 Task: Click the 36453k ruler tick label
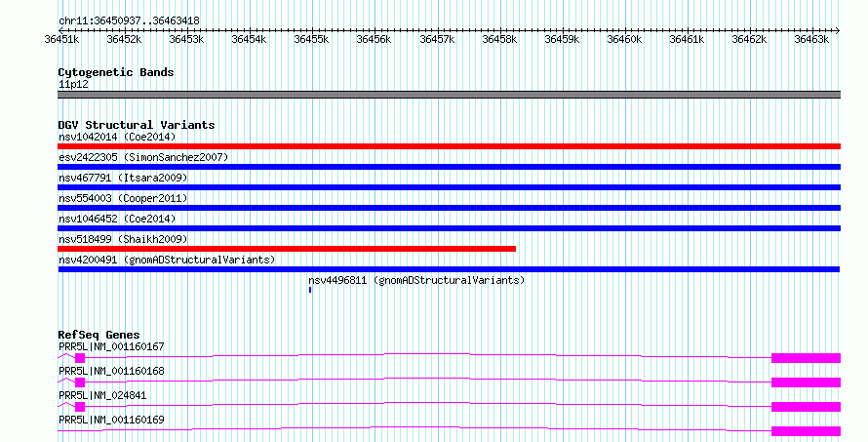(187, 39)
